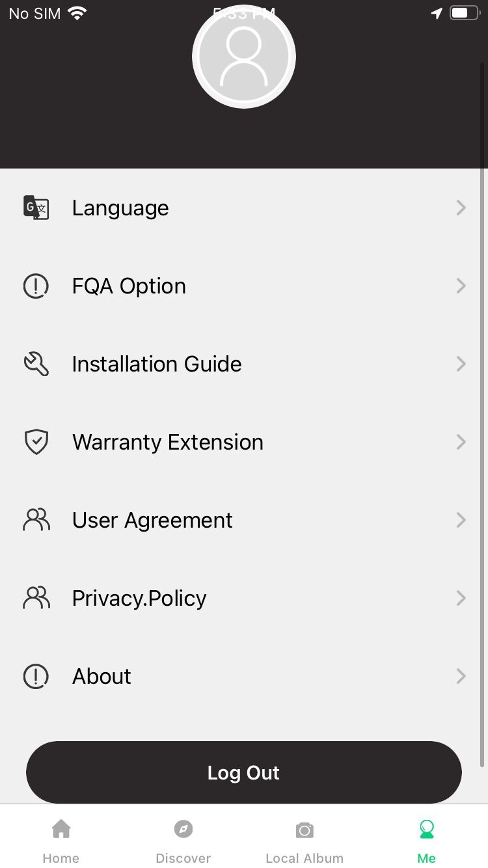Open the Discover tab

click(x=183, y=840)
